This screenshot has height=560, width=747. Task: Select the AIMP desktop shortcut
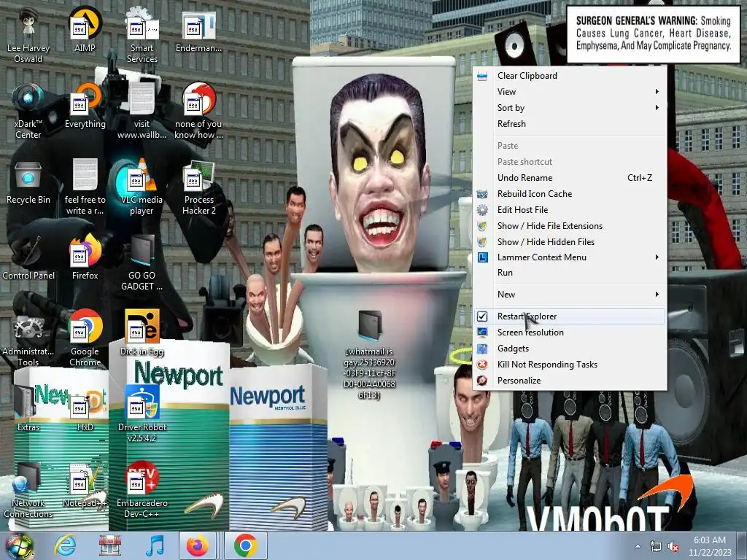tap(85, 29)
